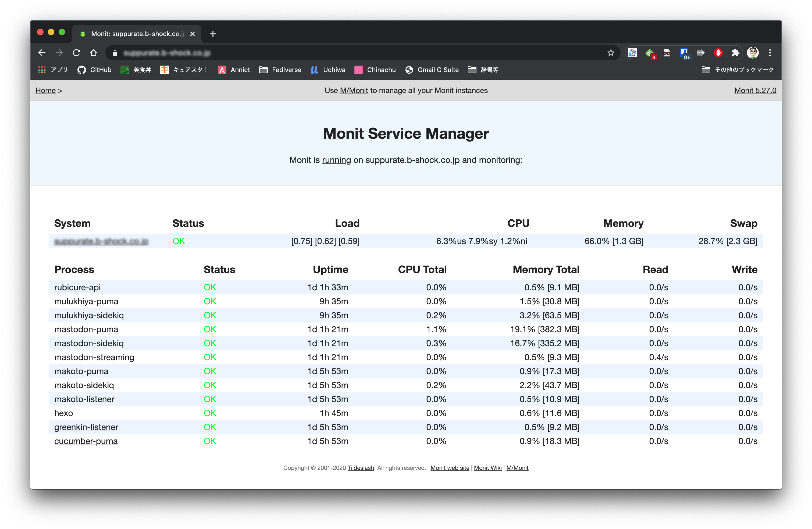812x529 pixels.
Task: Click the home icon in toolbar
Action: (94, 53)
